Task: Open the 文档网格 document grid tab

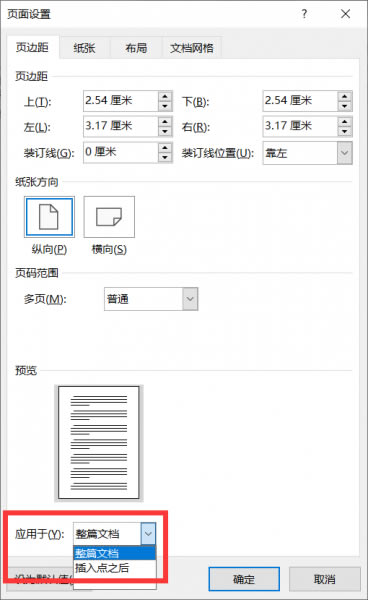Action: [192, 48]
